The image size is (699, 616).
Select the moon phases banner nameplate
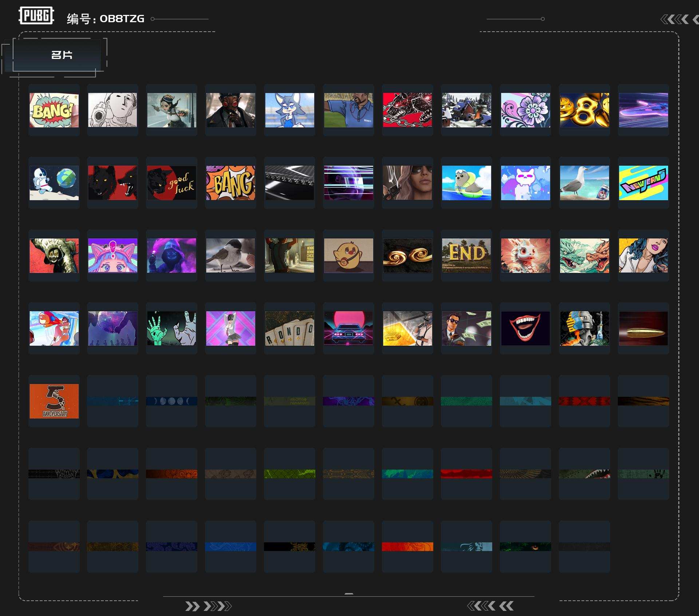click(x=171, y=401)
